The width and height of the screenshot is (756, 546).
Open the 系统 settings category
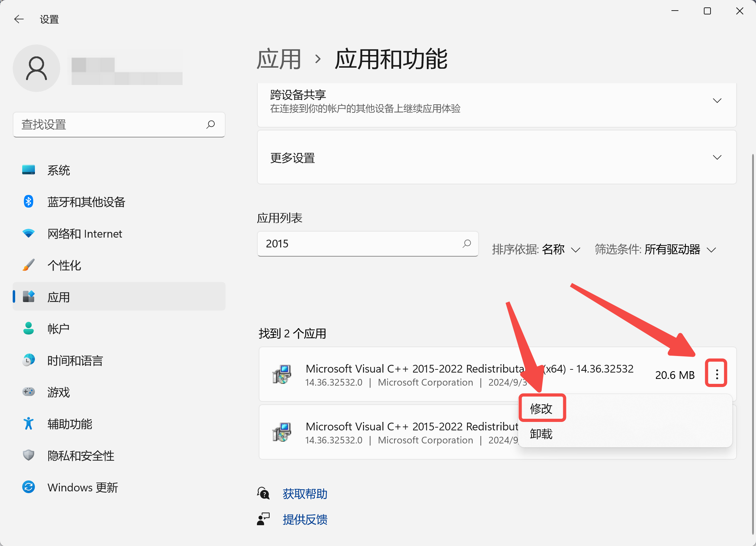click(x=119, y=170)
